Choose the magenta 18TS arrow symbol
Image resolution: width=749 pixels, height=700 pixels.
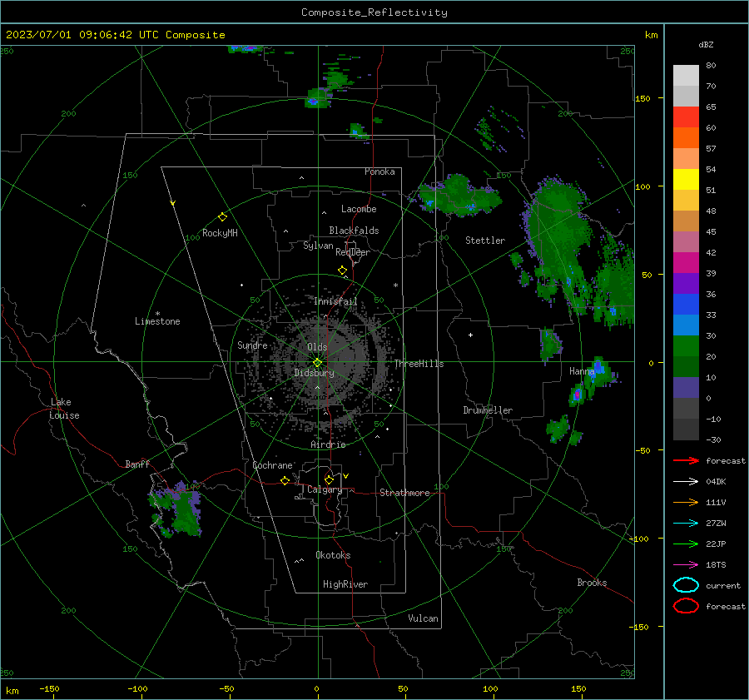[x=686, y=565]
